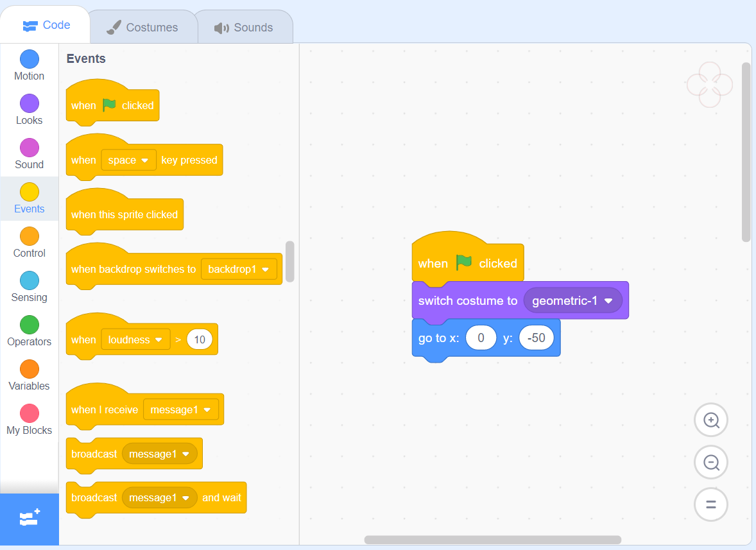This screenshot has height=550, width=756.
Task: Open the space key dropdown
Action: pyautogui.click(x=128, y=160)
